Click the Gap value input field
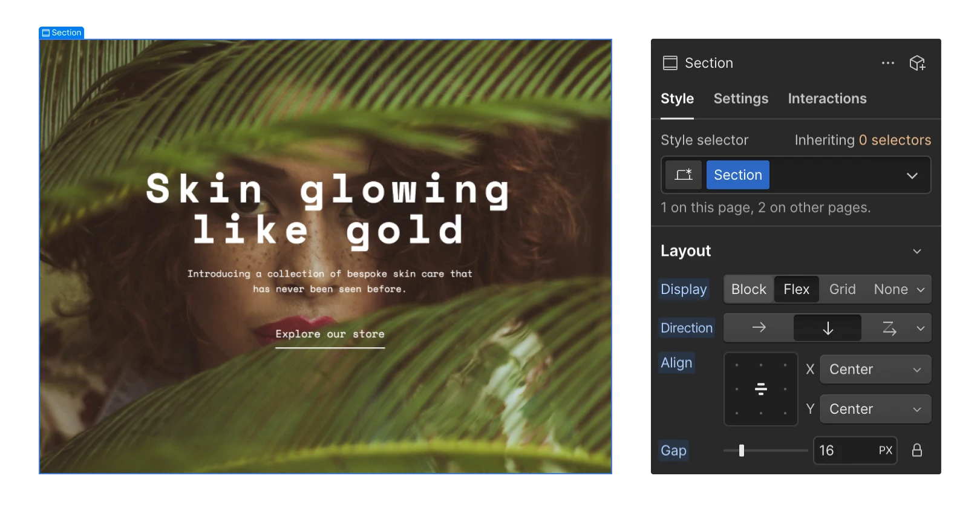 (844, 450)
